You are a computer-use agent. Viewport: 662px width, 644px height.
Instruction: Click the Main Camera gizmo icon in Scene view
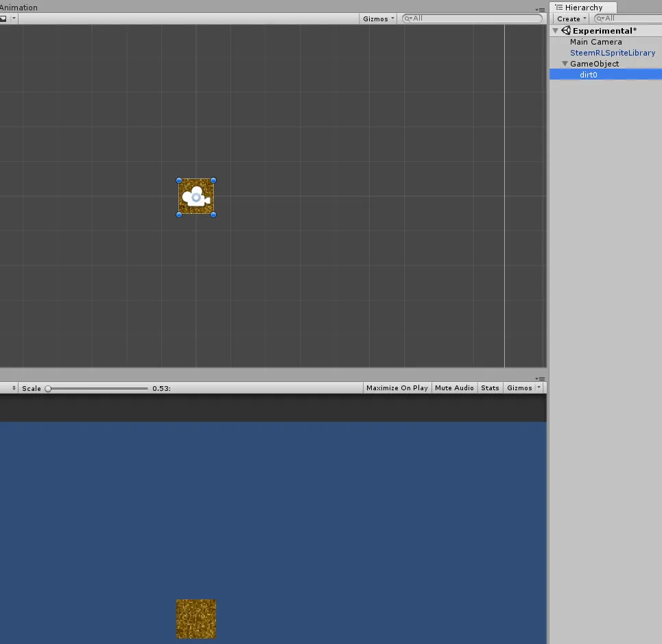coord(196,197)
